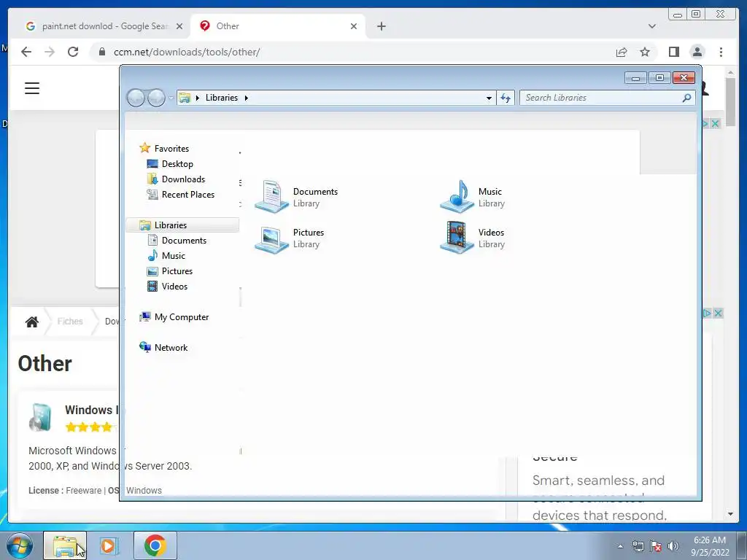This screenshot has width=747, height=560.
Task: Open Action Center flag tray icon
Action: click(x=656, y=546)
